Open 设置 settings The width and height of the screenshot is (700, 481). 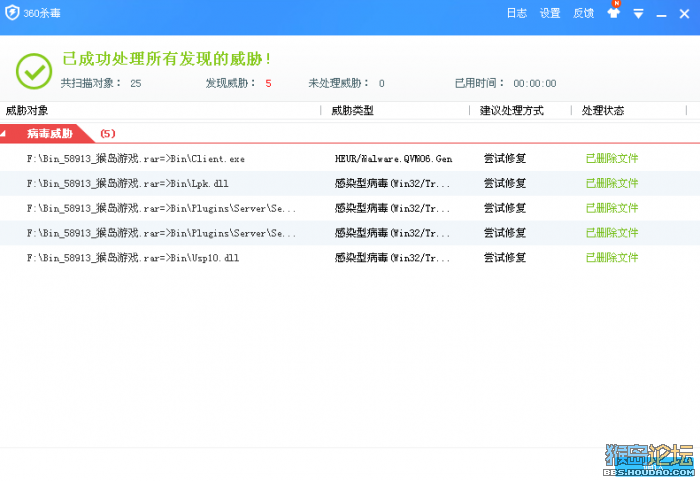pyautogui.click(x=550, y=13)
